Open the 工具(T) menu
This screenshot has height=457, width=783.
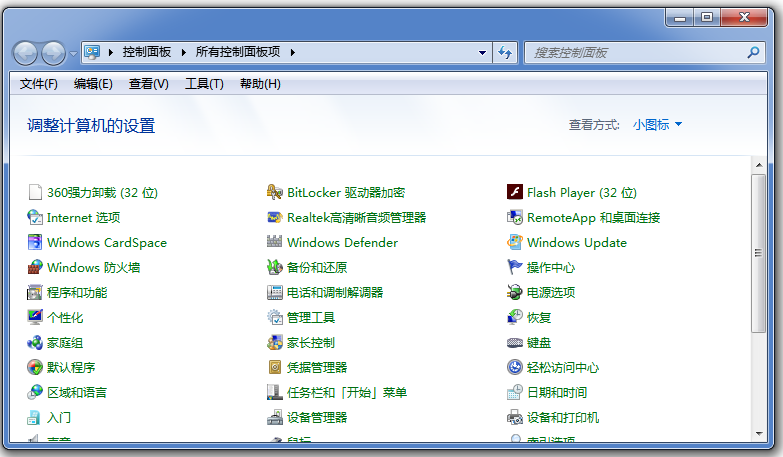[204, 84]
